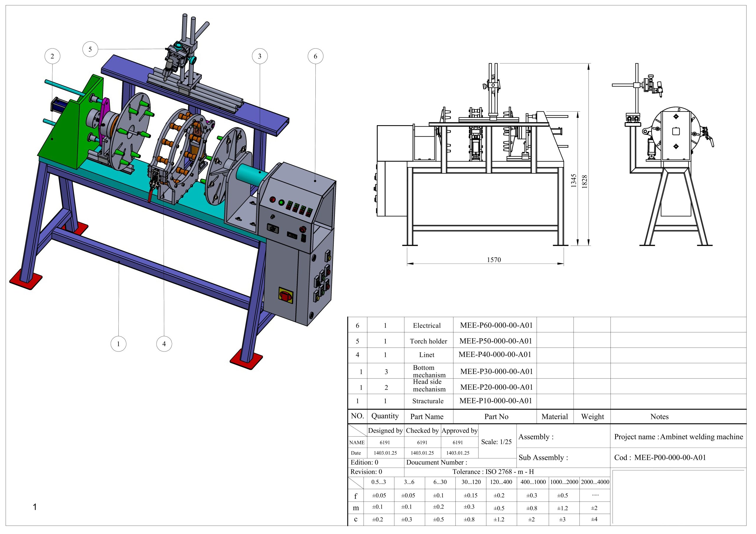Select the 1570 width dimension text
This screenshot has width=756, height=534.
[494, 260]
